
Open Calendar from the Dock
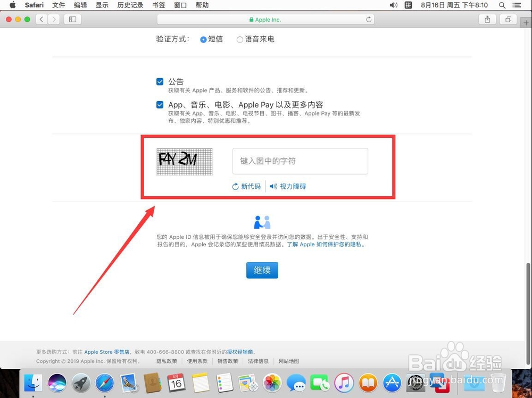pyautogui.click(x=176, y=383)
